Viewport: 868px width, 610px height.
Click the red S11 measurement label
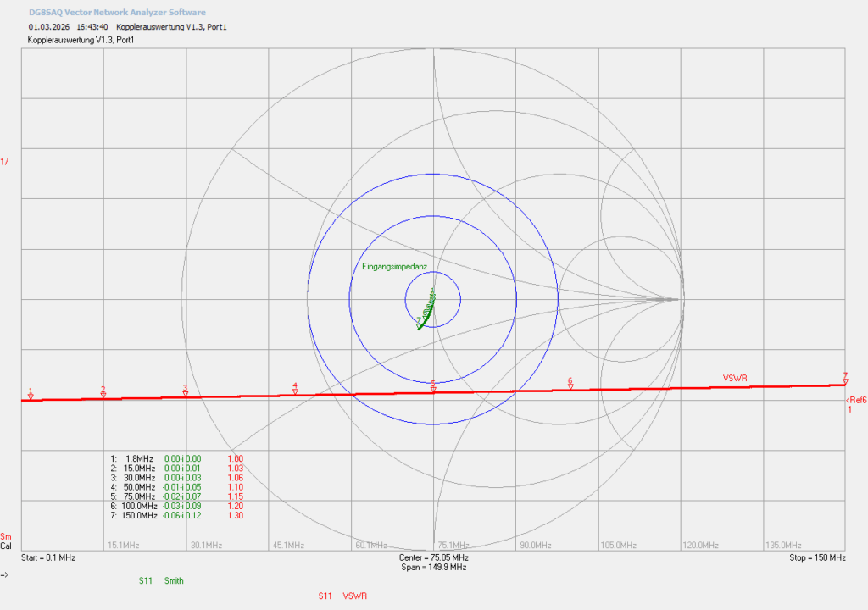[x=325, y=596]
